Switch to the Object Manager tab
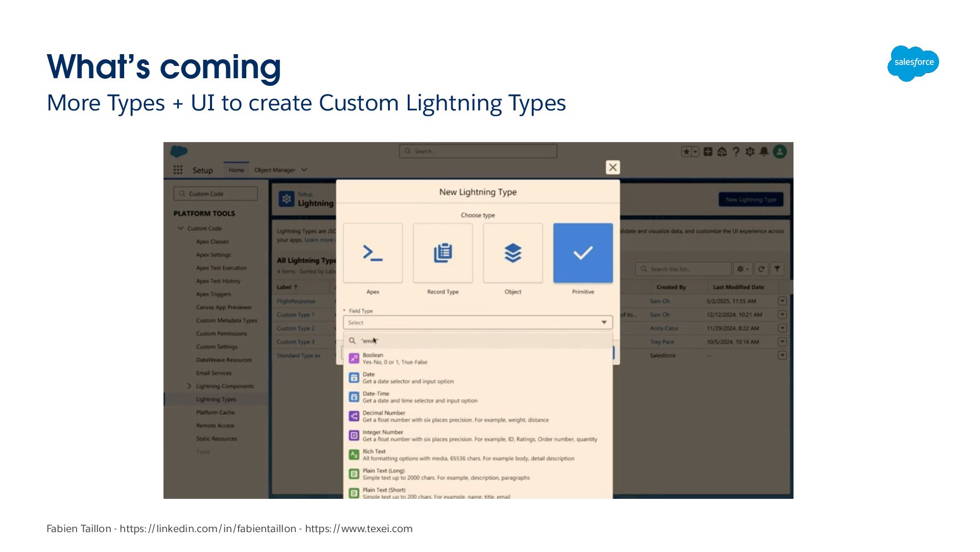Screen dimensions: 980x552 [275, 170]
